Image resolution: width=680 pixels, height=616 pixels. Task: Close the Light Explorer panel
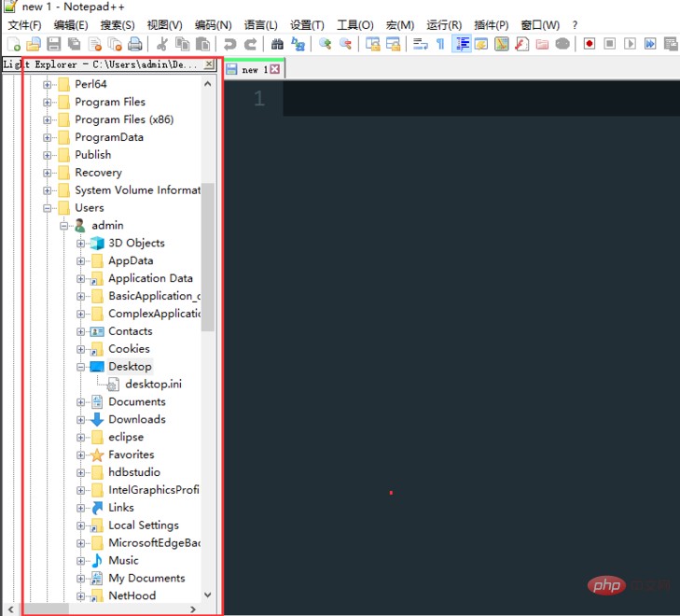209,64
